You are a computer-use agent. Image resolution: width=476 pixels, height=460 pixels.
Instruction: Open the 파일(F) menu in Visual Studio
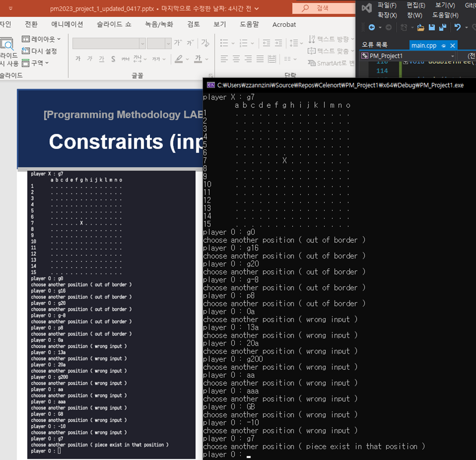click(387, 5)
